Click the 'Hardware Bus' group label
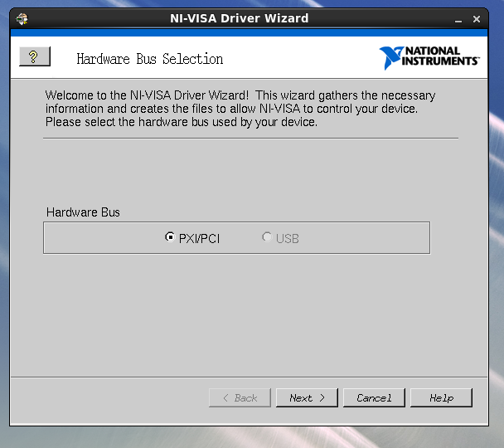504x448 pixels. point(83,212)
